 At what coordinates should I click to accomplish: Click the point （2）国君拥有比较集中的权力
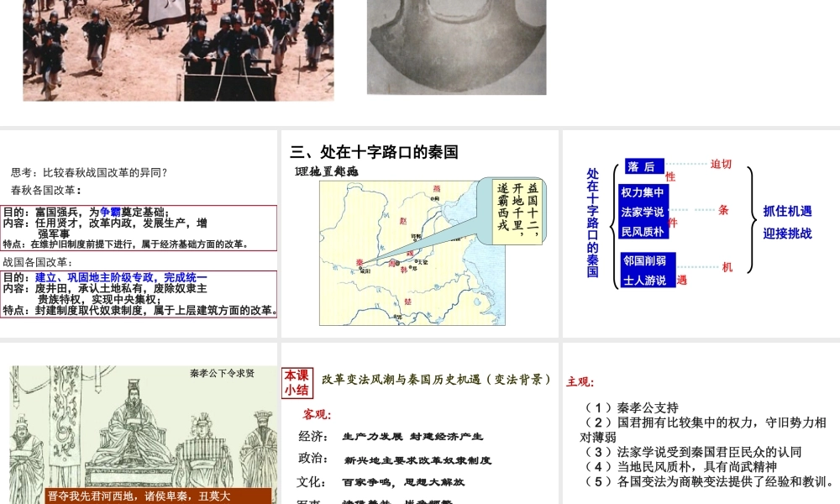pyautogui.click(x=703, y=429)
